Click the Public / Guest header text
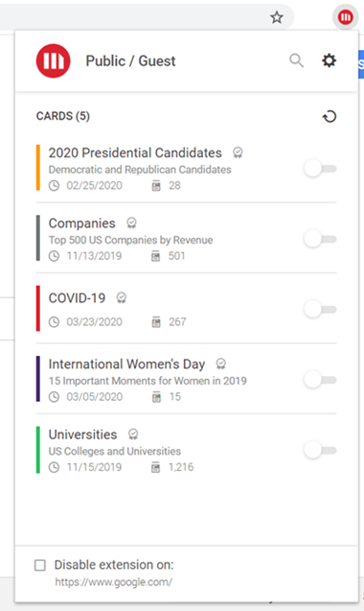Image resolution: width=364 pixels, height=611 pixels. pos(130,61)
